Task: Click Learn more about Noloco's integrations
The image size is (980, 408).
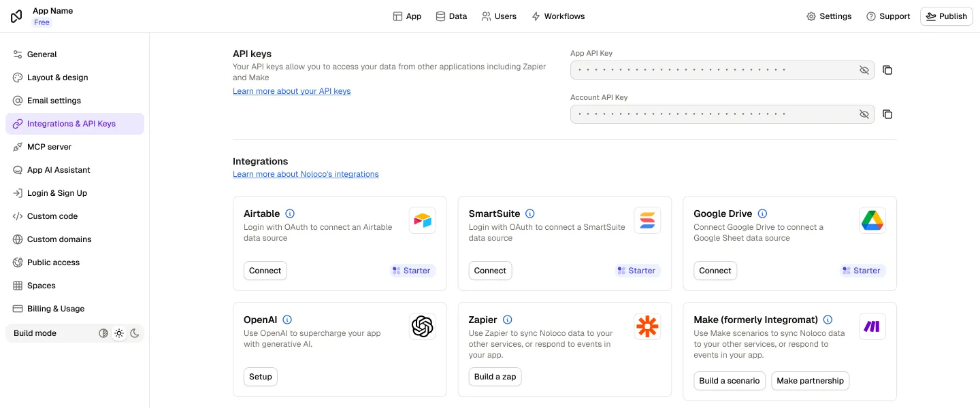Action: tap(306, 174)
